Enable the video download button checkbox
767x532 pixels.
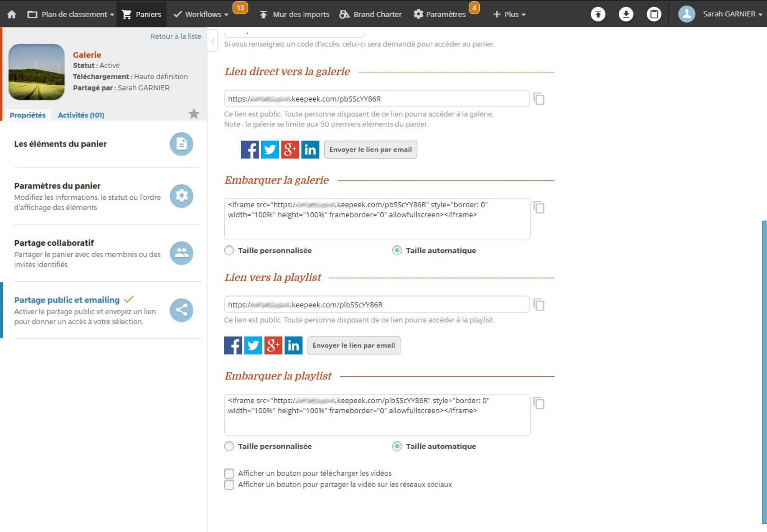point(229,473)
